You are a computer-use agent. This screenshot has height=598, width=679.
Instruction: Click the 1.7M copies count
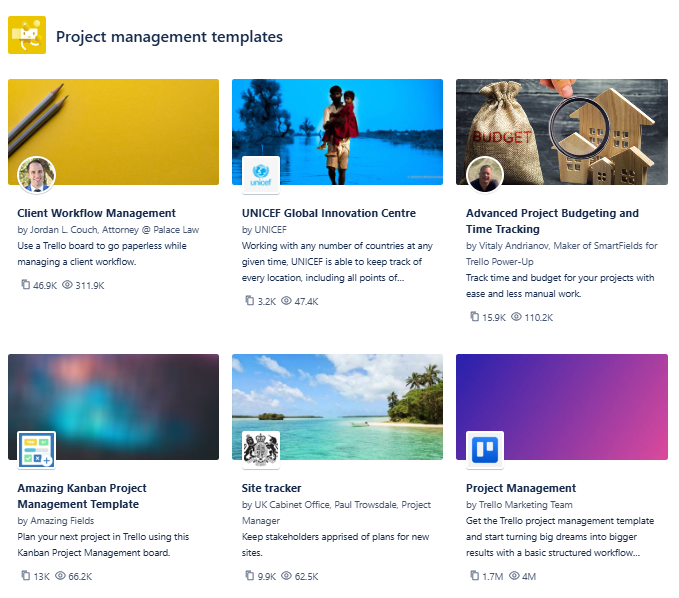[493, 576]
